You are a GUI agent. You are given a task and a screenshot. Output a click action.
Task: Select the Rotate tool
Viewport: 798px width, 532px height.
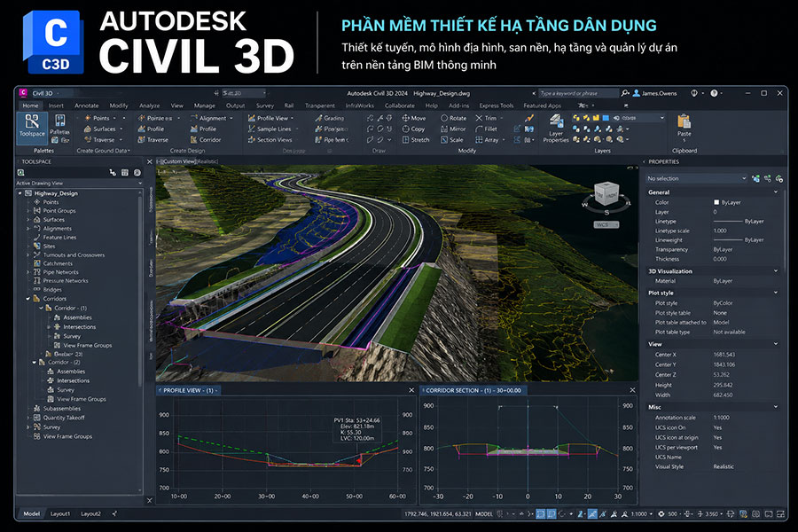453,118
